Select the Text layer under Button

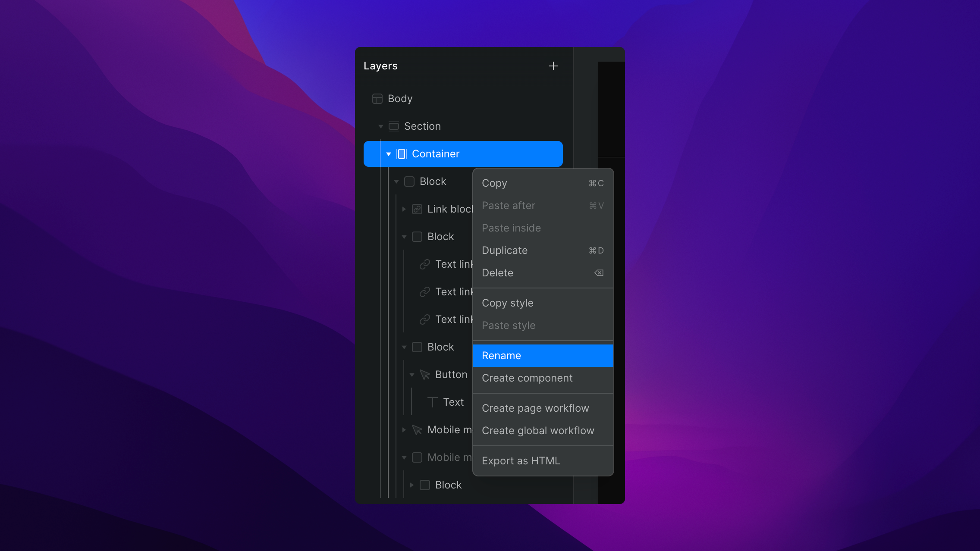coord(453,402)
